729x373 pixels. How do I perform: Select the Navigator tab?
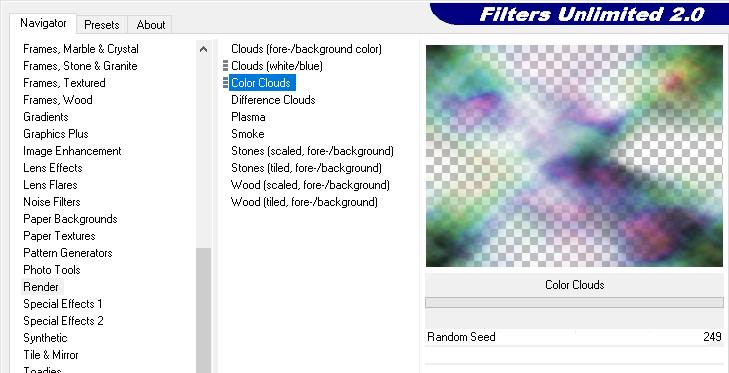click(x=43, y=23)
